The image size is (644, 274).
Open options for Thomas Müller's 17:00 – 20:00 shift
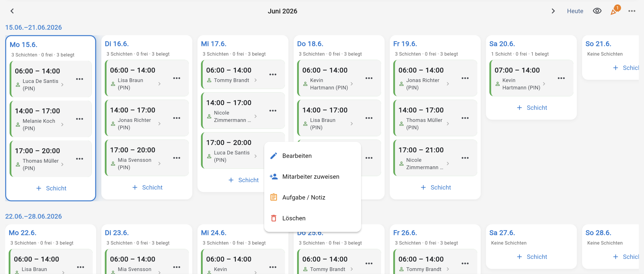click(x=79, y=159)
